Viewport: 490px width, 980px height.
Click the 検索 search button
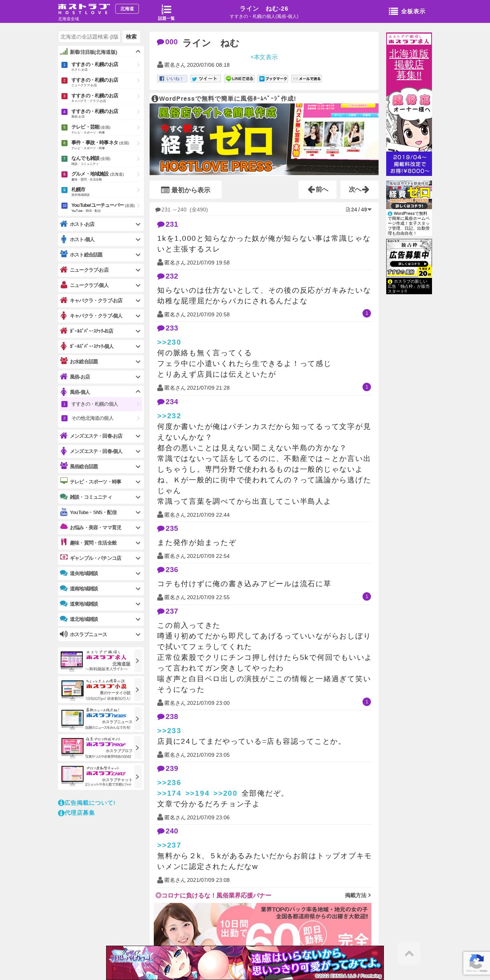click(x=131, y=37)
